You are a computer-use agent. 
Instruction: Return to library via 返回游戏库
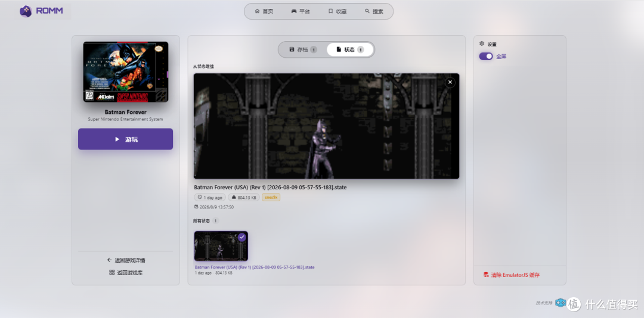click(x=126, y=273)
